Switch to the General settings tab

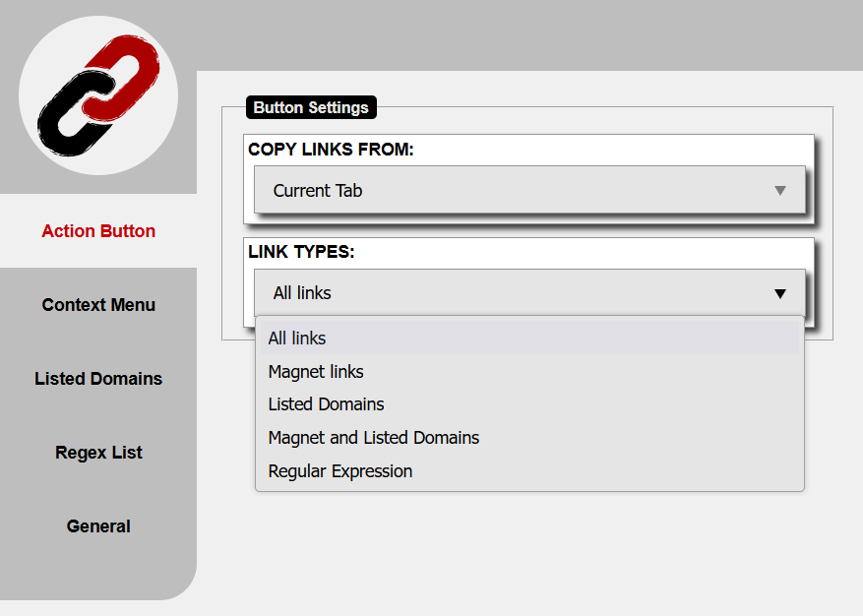coord(98,526)
